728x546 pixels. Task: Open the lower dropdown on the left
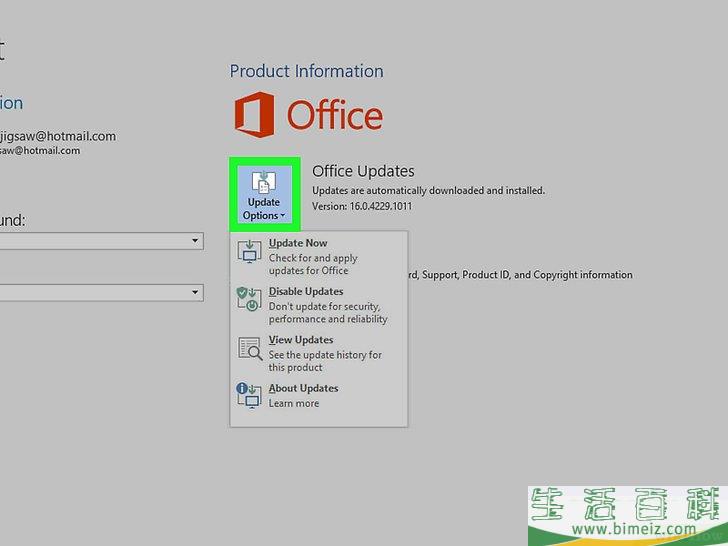[x=195, y=292]
